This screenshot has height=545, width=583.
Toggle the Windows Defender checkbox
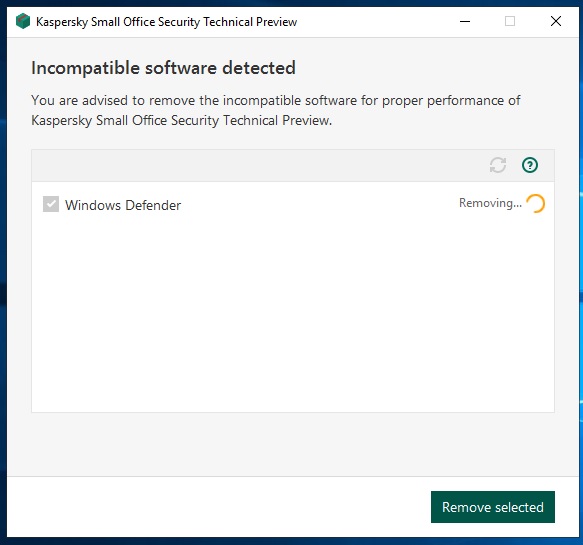(51, 204)
